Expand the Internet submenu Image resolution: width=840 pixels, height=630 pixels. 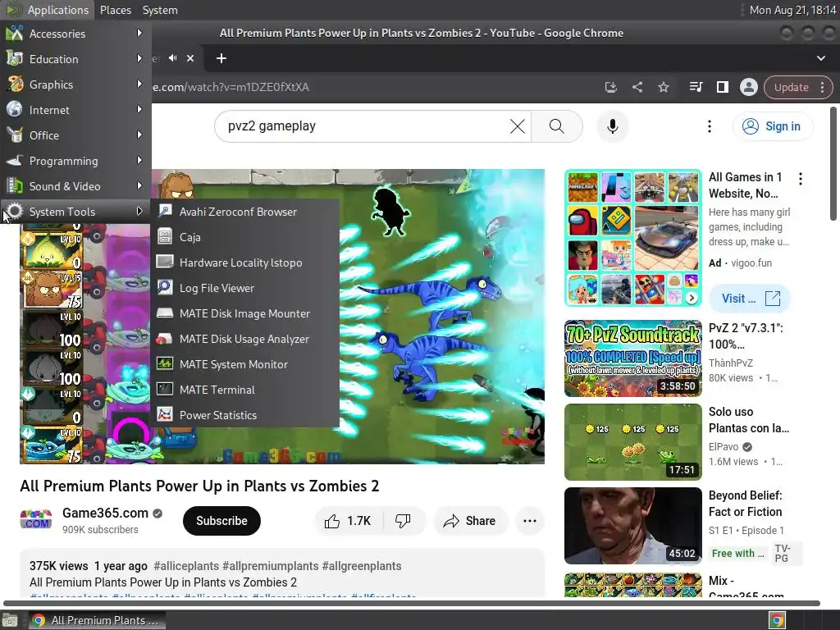(75, 110)
